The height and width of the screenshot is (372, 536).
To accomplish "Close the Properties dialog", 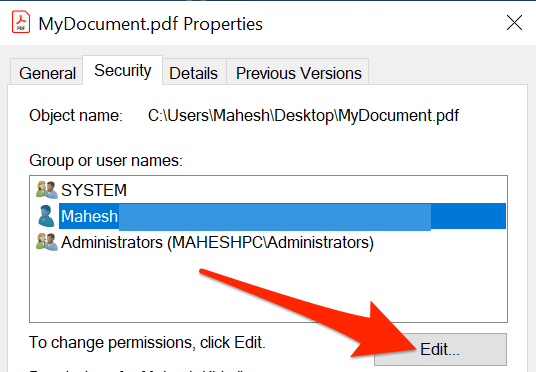I will [514, 23].
